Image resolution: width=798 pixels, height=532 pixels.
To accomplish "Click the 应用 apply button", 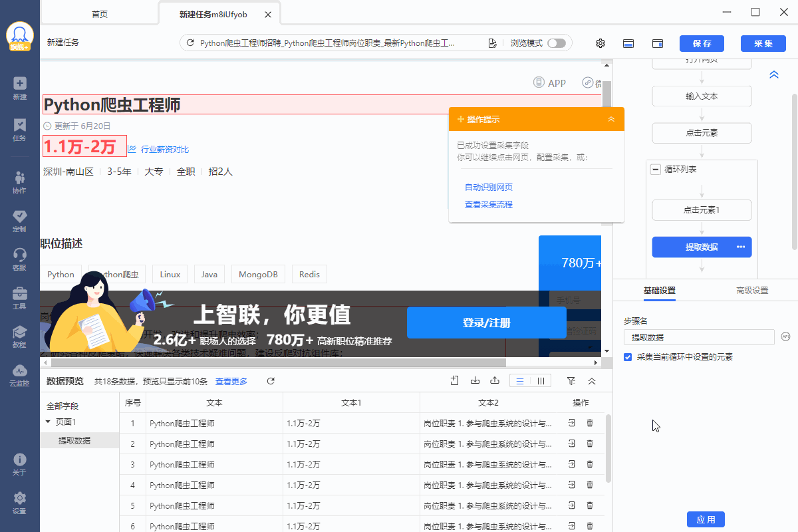I will point(706,519).
